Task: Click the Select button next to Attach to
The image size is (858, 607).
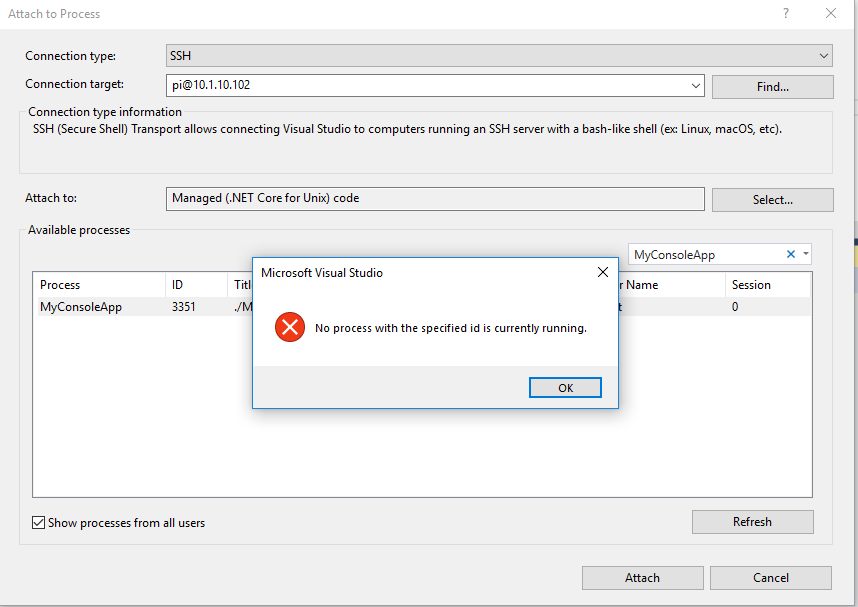Action: coord(771,199)
